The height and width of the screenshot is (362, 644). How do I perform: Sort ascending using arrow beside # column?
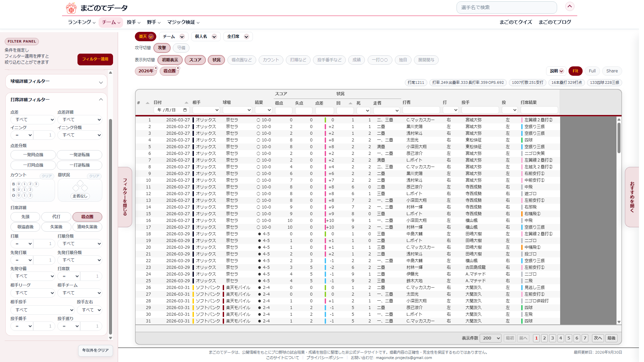click(147, 103)
